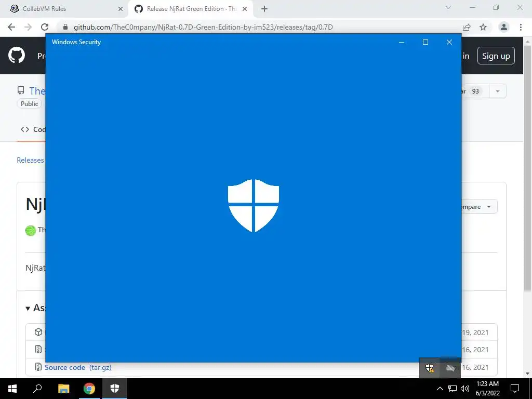Open the Releases breadcrumb link
Viewport: 532px width, 399px height.
(x=31, y=160)
